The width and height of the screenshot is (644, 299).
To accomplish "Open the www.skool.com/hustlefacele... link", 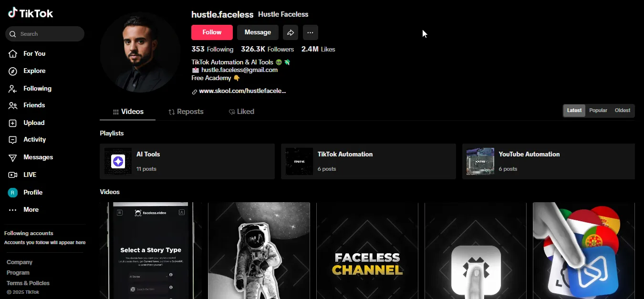I will (x=242, y=91).
